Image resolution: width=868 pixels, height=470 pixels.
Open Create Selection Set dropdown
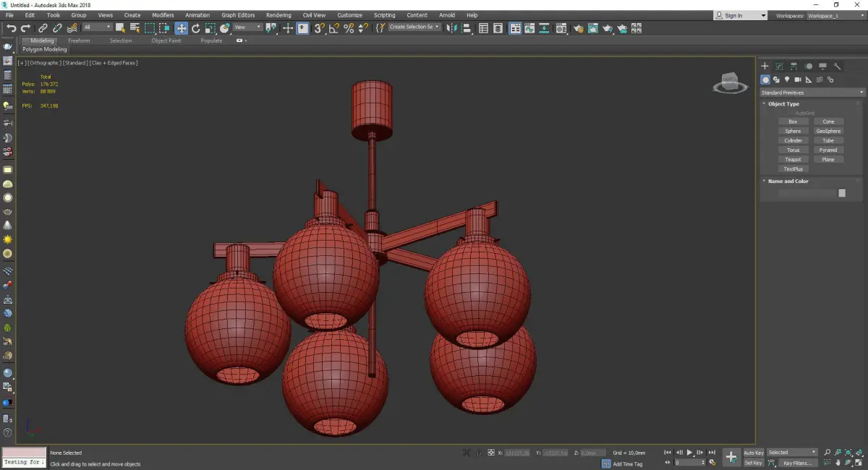point(414,27)
